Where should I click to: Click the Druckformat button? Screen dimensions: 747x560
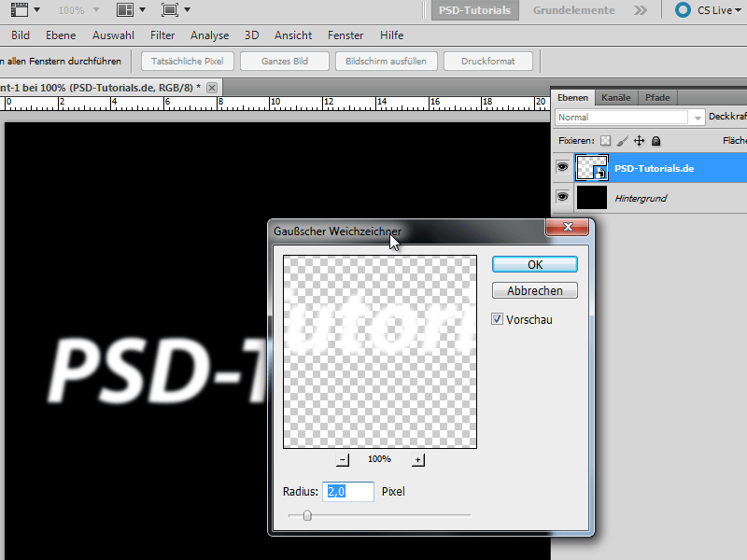[x=487, y=61]
